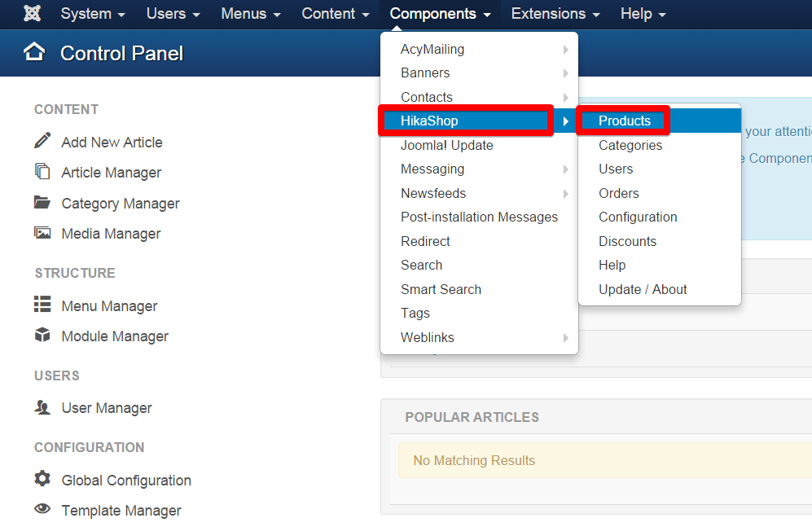Expand the Messaging submenu arrow
Image resolution: width=812 pixels, height=527 pixels.
(565, 169)
